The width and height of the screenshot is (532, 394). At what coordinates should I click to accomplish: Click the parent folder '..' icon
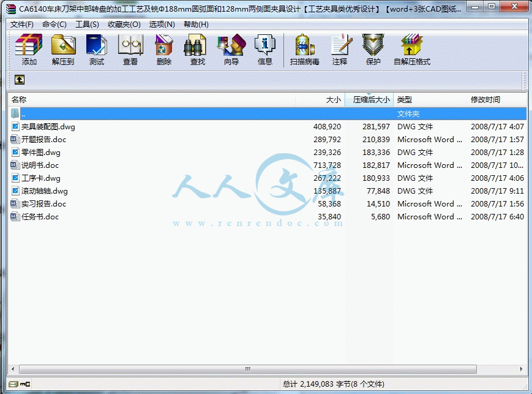(15, 113)
